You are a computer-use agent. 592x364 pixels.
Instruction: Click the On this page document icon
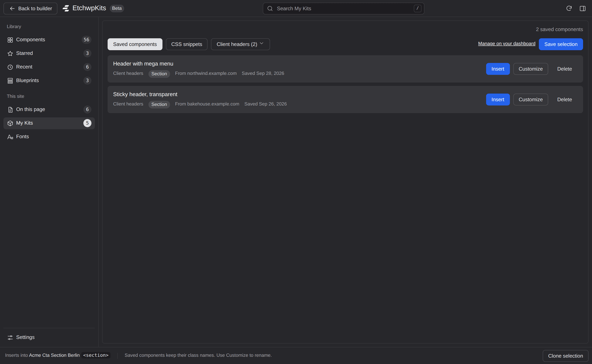pyautogui.click(x=10, y=109)
